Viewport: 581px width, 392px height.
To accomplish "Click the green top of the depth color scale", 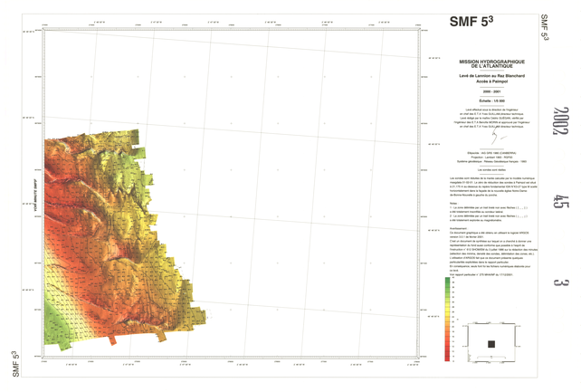I will click(x=449, y=282).
